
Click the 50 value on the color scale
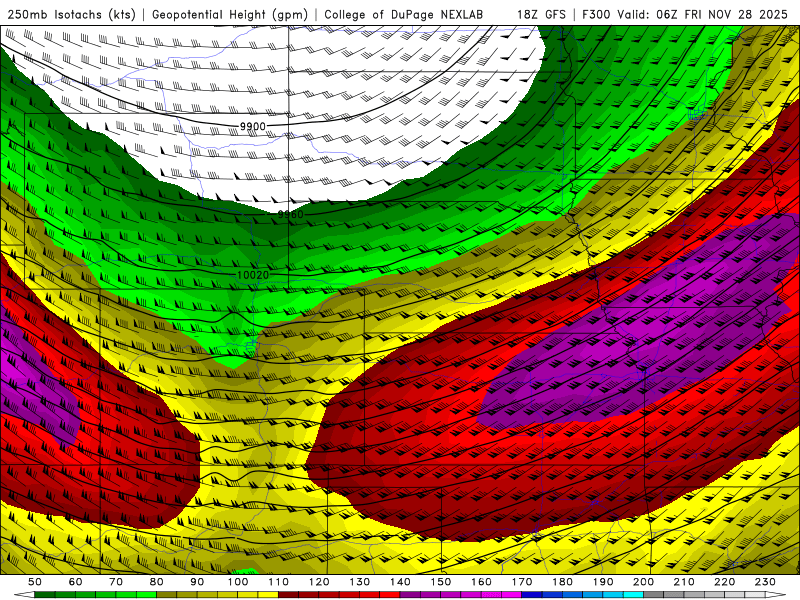pos(35,582)
